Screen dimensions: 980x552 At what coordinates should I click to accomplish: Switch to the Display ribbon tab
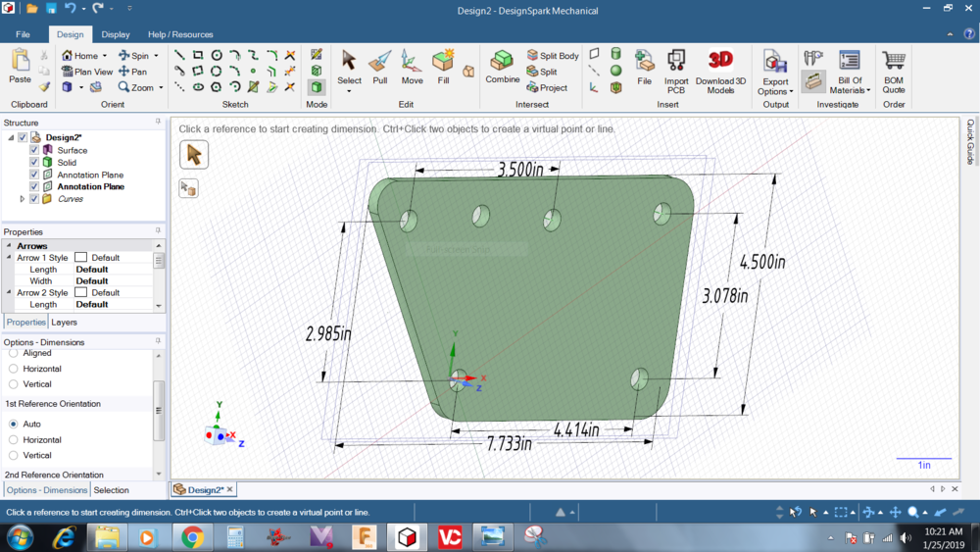click(x=116, y=34)
